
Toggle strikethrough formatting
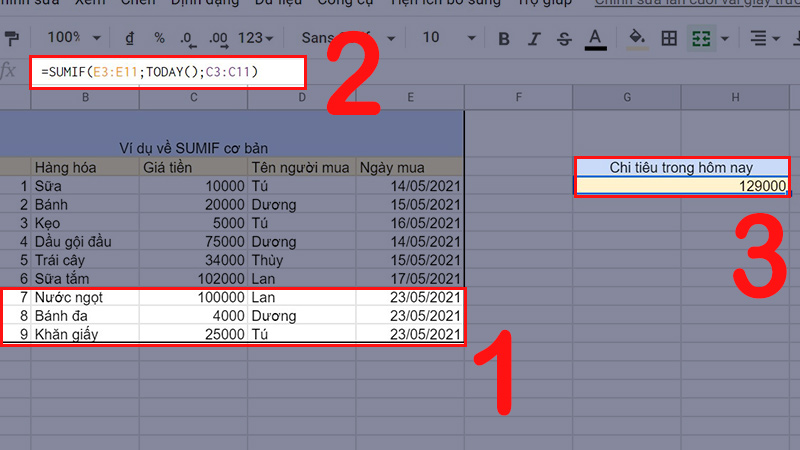tap(564, 38)
